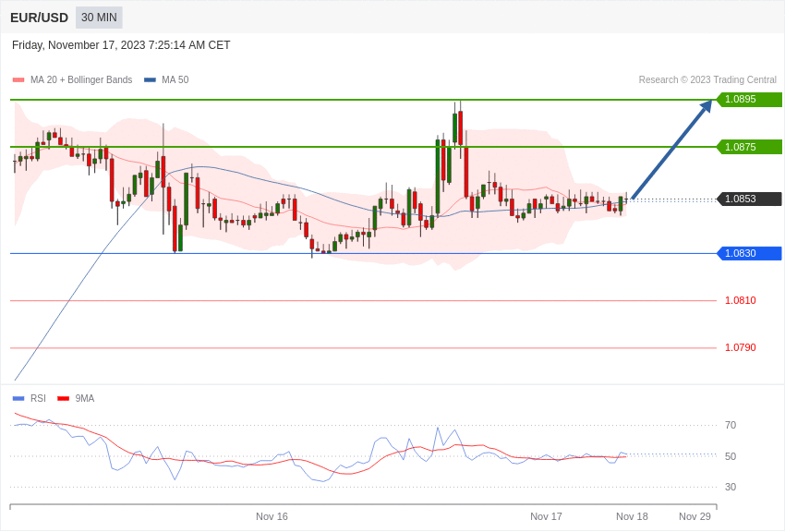Click the 9MA legend label

pyautogui.click(x=85, y=399)
